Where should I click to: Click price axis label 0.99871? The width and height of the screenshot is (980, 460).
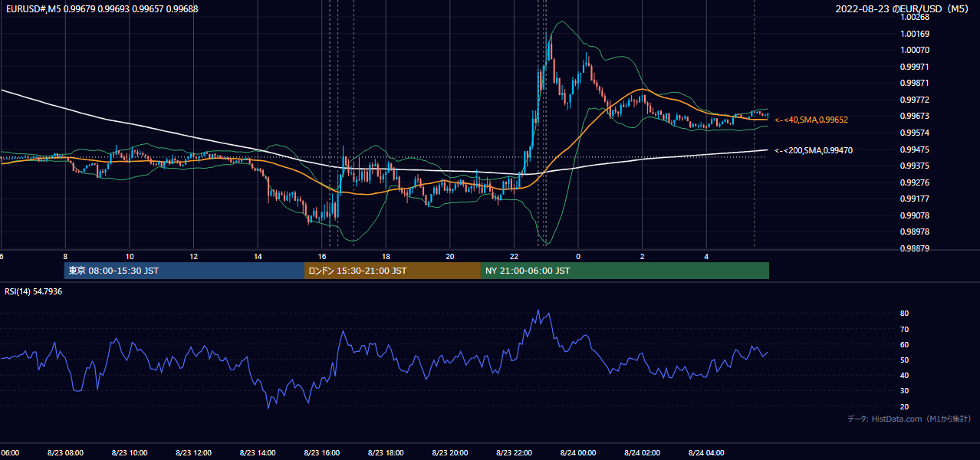click(916, 83)
